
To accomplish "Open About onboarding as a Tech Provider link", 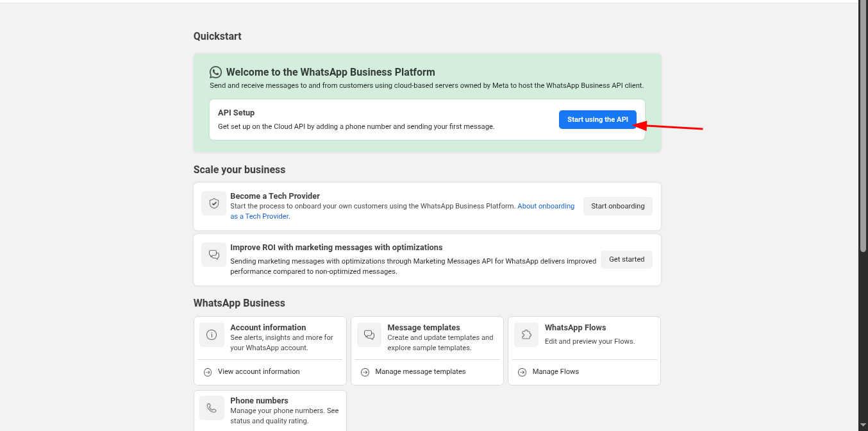I will click(x=546, y=207).
